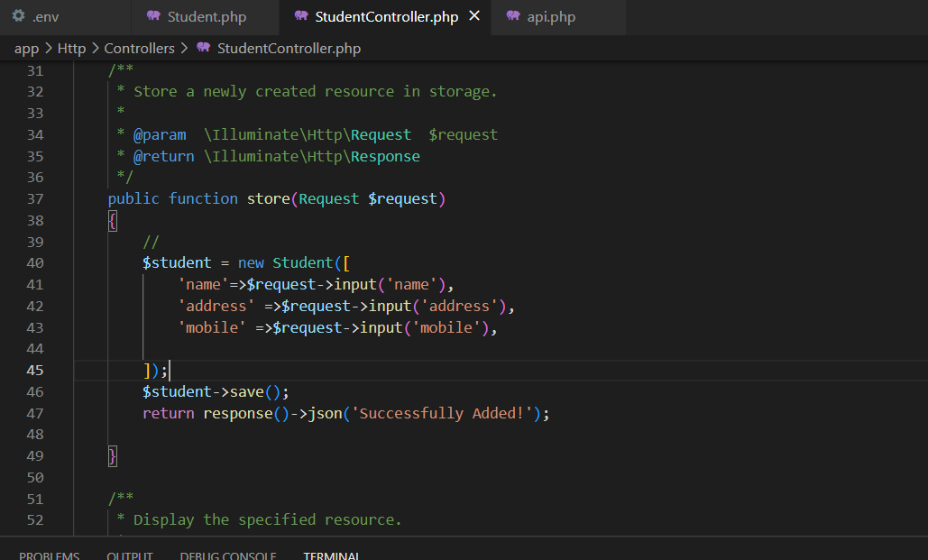Place cursor on the opening brace at line 38
The height and width of the screenshot is (560, 928).
click(x=113, y=221)
